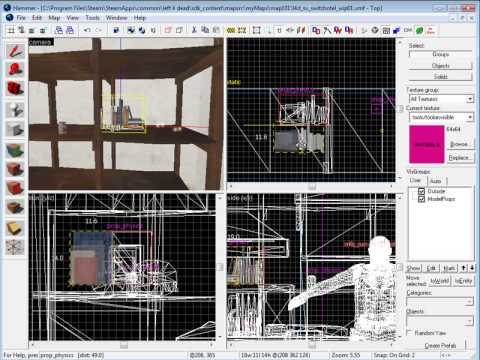Click the larger grid size icon
Viewport: 480px width, 360px height.
42,30
